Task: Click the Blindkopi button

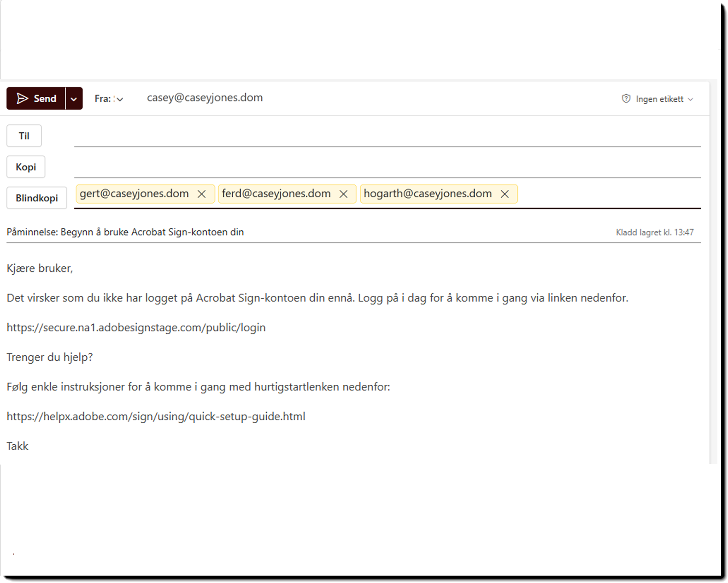Action: pyautogui.click(x=37, y=198)
